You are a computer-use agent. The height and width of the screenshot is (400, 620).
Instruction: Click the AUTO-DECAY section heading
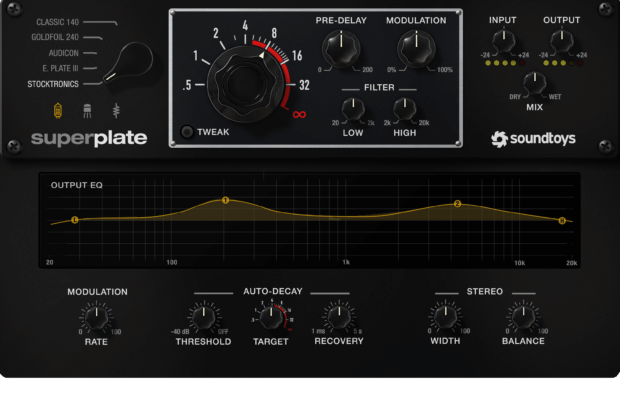(x=273, y=291)
